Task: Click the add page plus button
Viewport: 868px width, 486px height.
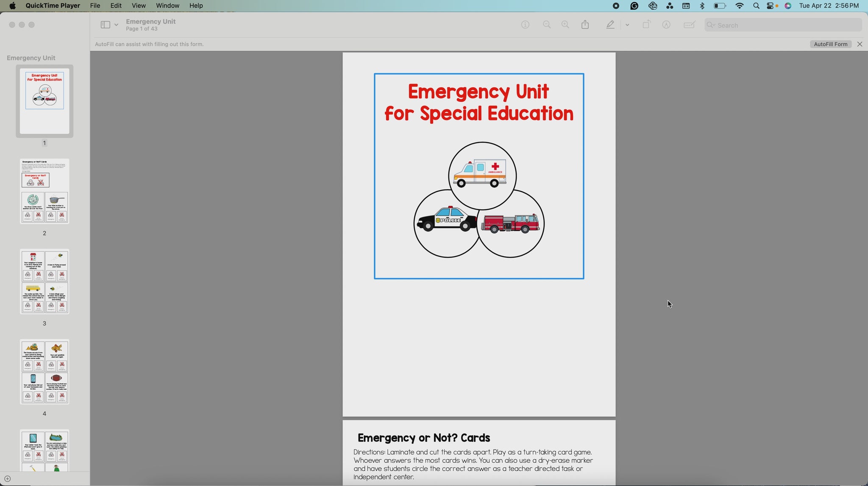Action: click(x=7, y=479)
